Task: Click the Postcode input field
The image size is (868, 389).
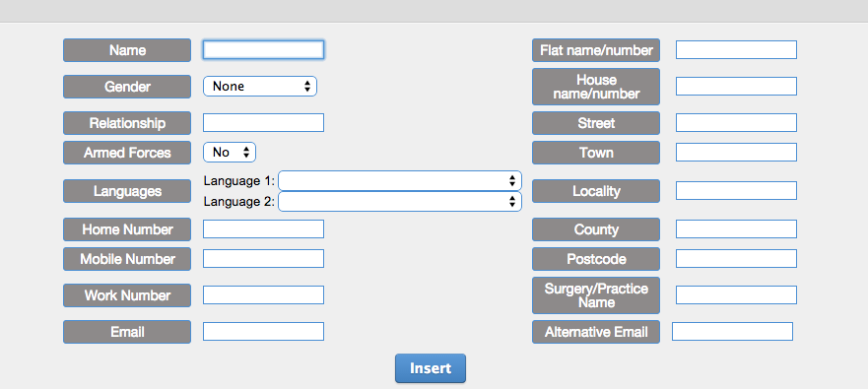Action: [x=736, y=258]
